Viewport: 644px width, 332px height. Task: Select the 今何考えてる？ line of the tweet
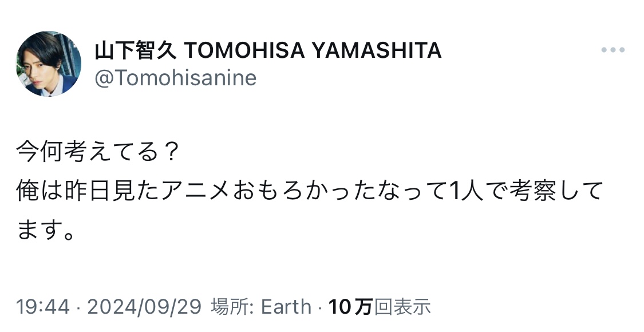98,152
